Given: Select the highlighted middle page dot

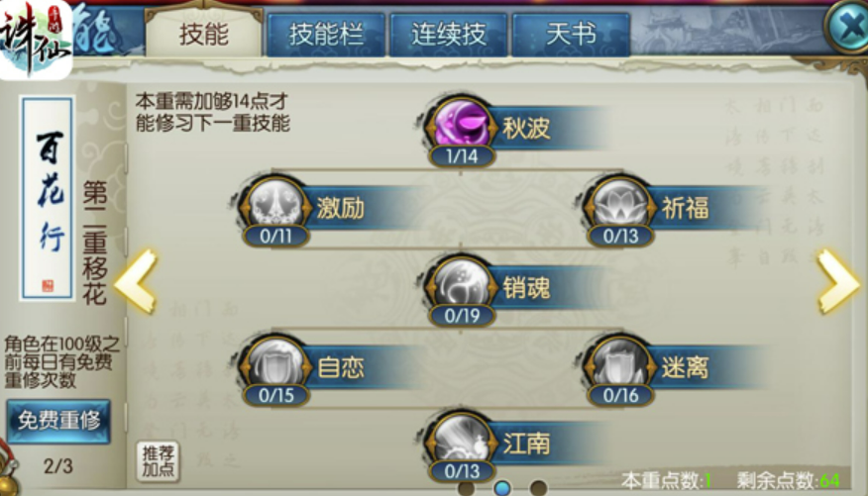Looking at the screenshot, I should pos(502,488).
